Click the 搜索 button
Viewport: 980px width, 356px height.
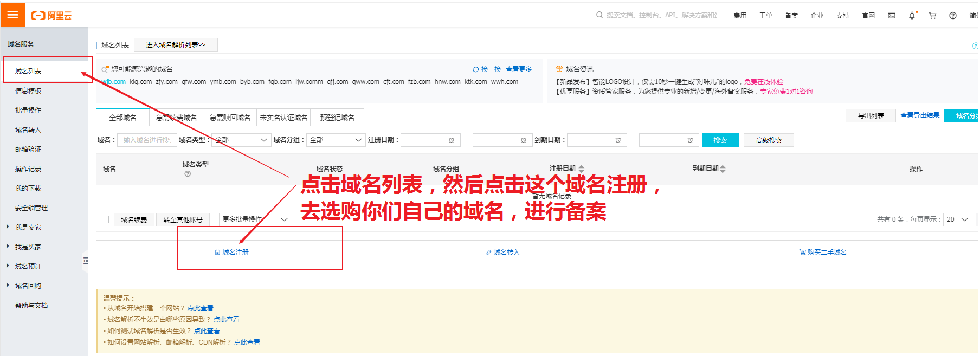[x=720, y=140]
